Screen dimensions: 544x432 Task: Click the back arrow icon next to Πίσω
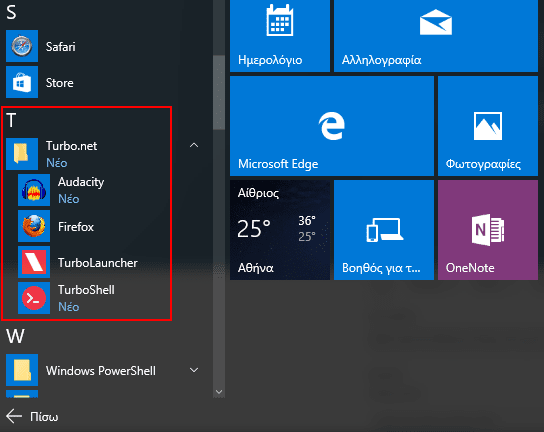click(14, 416)
